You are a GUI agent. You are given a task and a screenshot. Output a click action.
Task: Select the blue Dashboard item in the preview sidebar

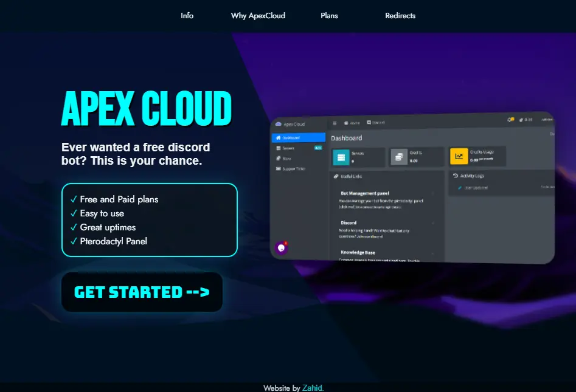(x=298, y=137)
